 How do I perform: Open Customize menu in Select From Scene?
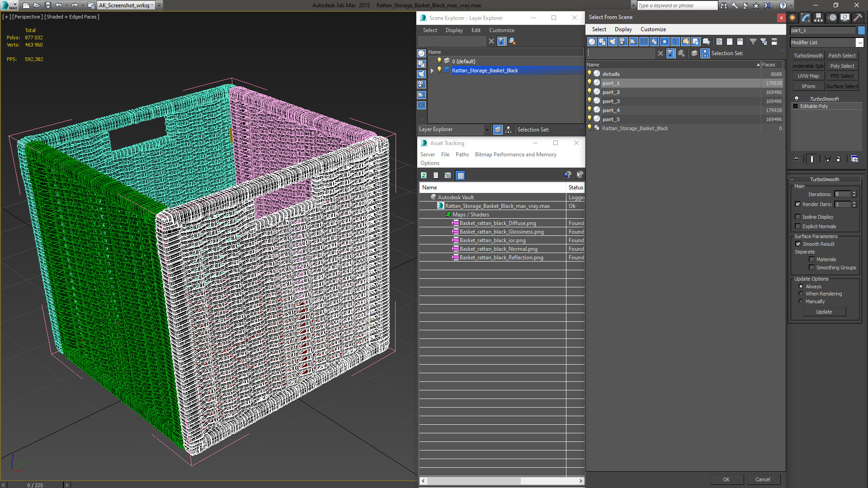pyautogui.click(x=653, y=29)
